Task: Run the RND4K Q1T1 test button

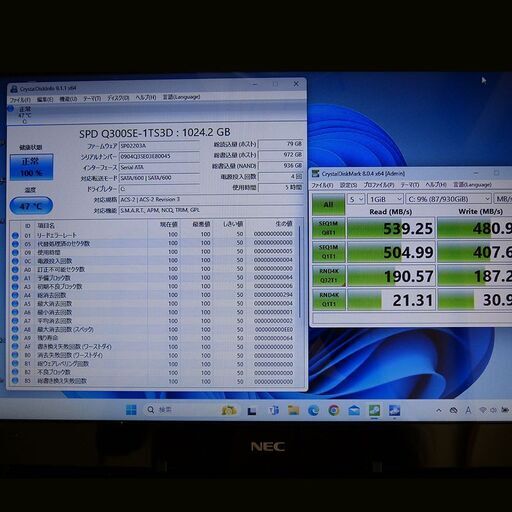Action: click(x=328, y=300)
